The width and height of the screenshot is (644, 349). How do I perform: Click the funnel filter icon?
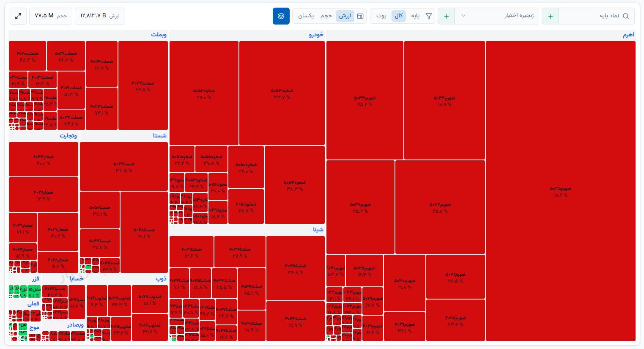(x=428, y=16)
